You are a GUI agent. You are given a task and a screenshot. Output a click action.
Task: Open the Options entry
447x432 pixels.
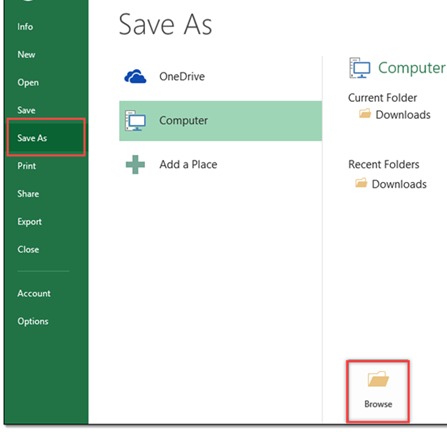(33, 321)
